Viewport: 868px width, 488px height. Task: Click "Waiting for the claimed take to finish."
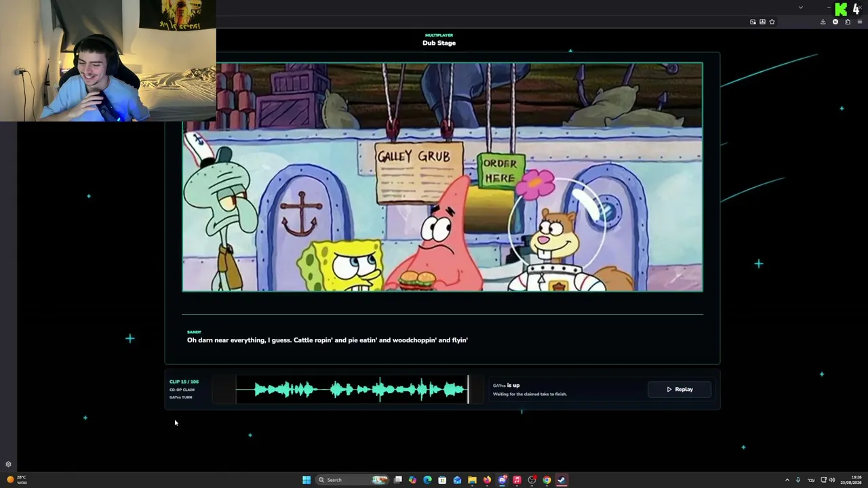coord(530,394)
